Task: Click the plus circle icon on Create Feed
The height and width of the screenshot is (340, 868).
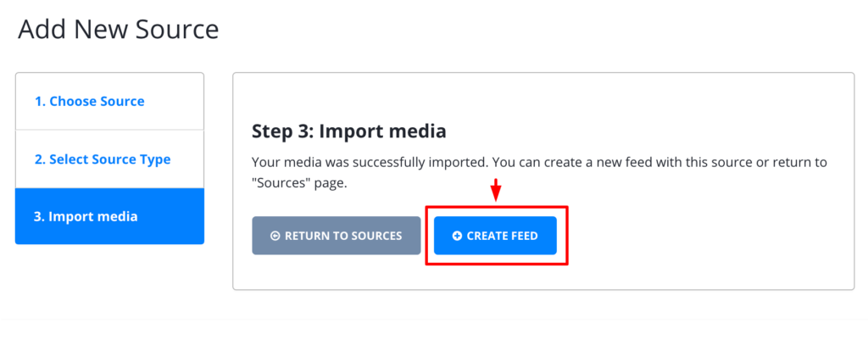Action: [457, 236]
